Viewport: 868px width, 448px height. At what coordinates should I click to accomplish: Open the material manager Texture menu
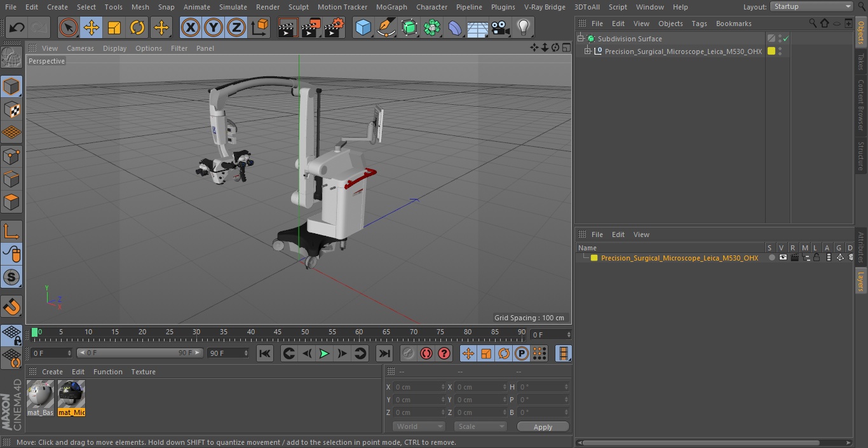(143, 372)
